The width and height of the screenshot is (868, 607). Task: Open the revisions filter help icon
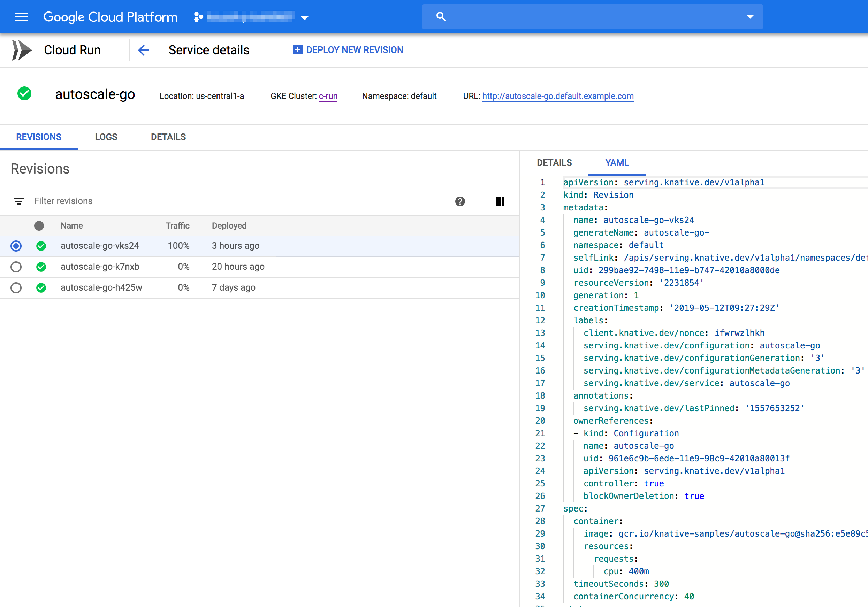[460, 201]
